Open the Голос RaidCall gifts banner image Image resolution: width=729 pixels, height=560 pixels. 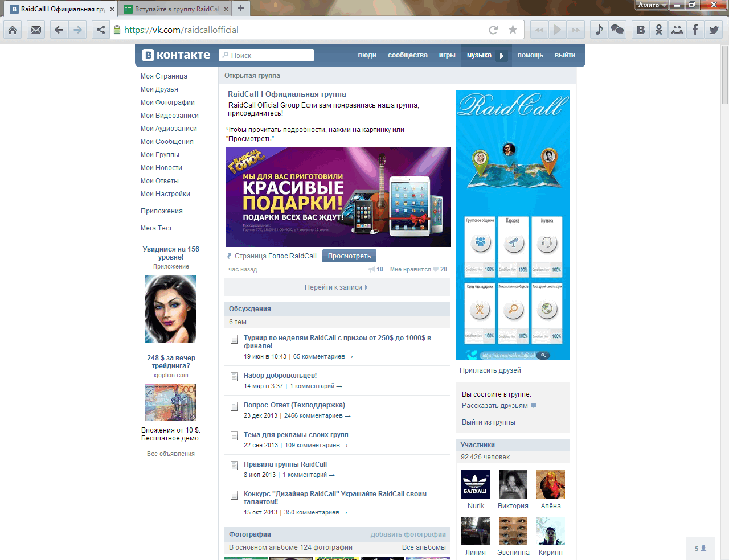click(338, 197)
